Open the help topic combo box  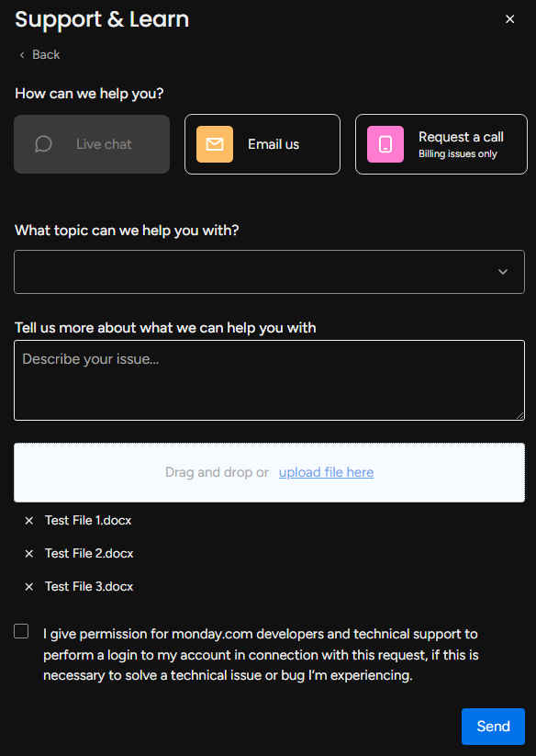pyautogui.click(x=269, y=272)
